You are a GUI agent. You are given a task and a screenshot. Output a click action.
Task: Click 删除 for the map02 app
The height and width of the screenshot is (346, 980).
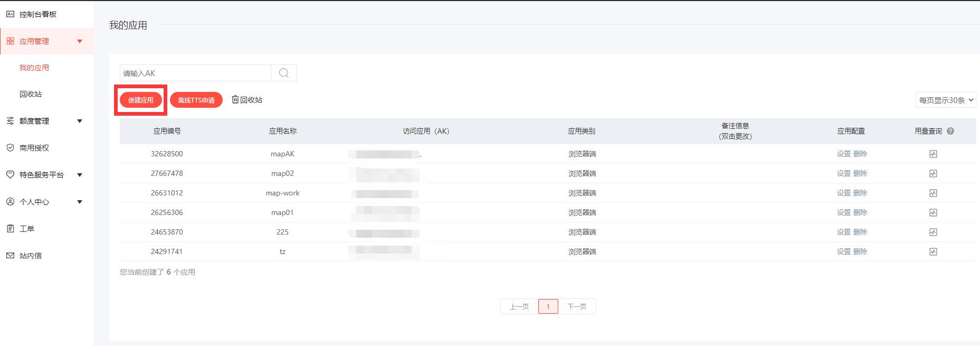pos(860,173)
